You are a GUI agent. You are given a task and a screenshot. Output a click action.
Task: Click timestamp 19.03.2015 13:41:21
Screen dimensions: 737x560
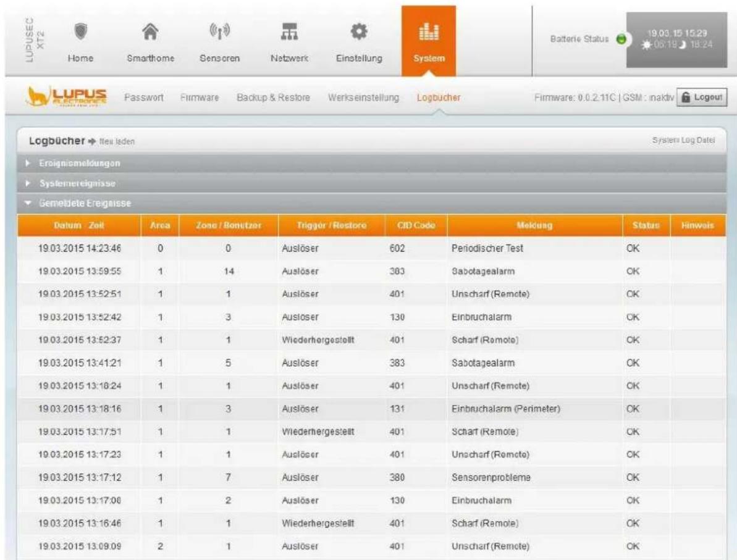tap(80, 362)
